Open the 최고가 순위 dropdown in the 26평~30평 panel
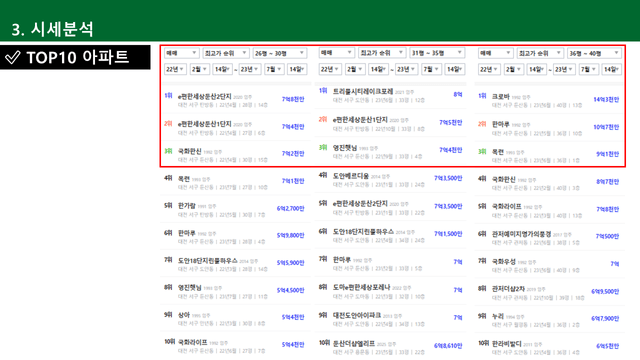Screen dimensions: 640x360 click(x=226, y=53)
